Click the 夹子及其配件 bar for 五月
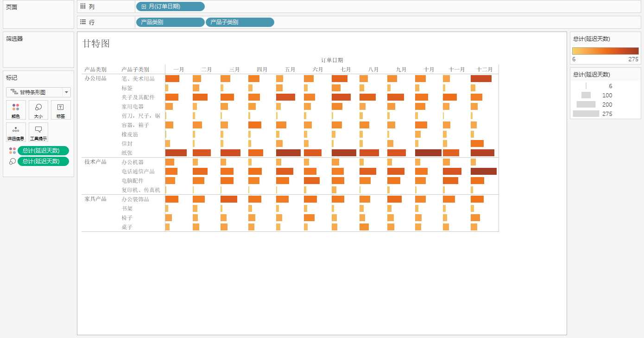The width and height of the screenshot is (644, 338). (285, 97)
